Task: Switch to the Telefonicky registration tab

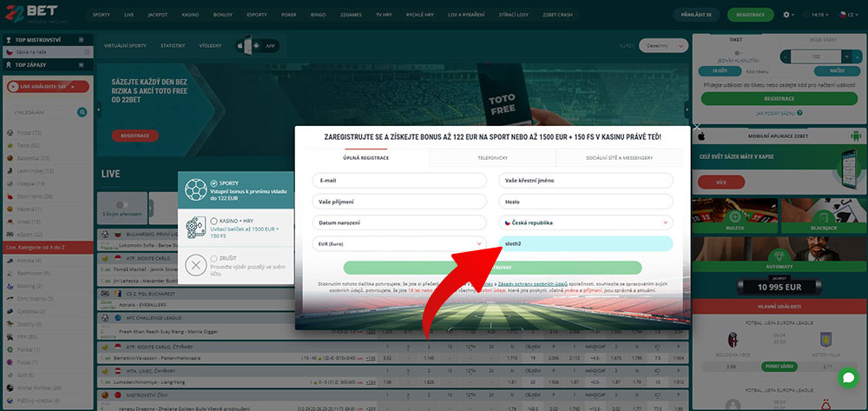Action: click(493, 158)
